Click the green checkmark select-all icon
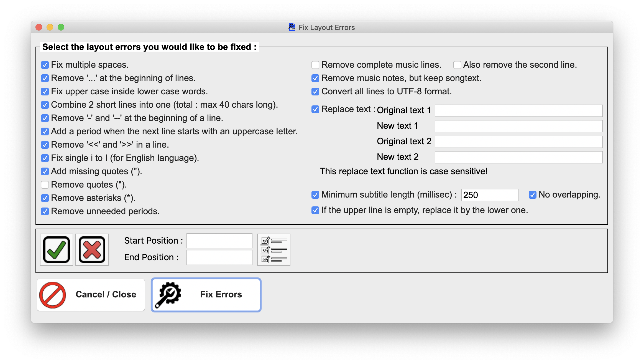Viewport: 644px width, 364px height. click(x=57, y=250)
